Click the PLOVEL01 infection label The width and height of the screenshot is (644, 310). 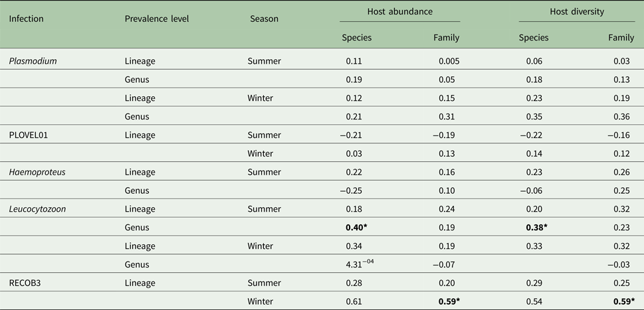coord(29,135)
